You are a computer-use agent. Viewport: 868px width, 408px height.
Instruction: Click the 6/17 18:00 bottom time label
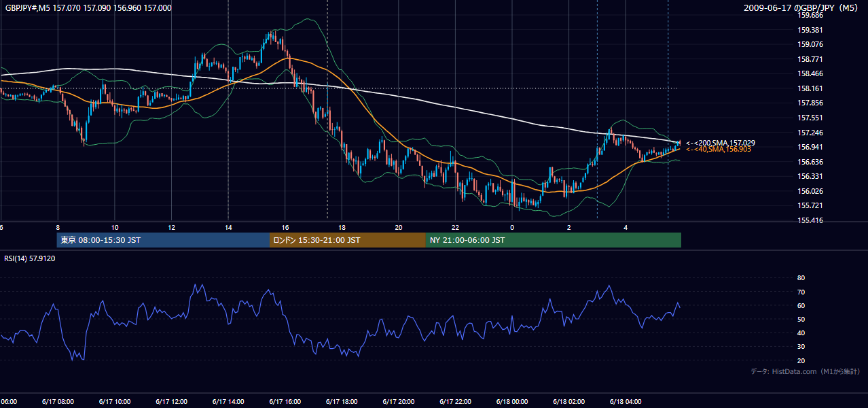342,402
